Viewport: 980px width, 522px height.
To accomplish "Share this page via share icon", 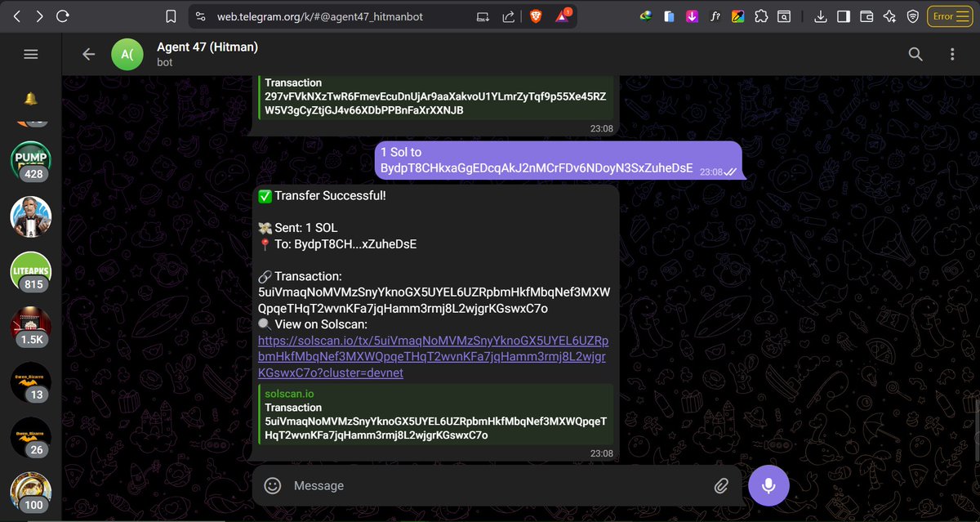I will 508,16.
